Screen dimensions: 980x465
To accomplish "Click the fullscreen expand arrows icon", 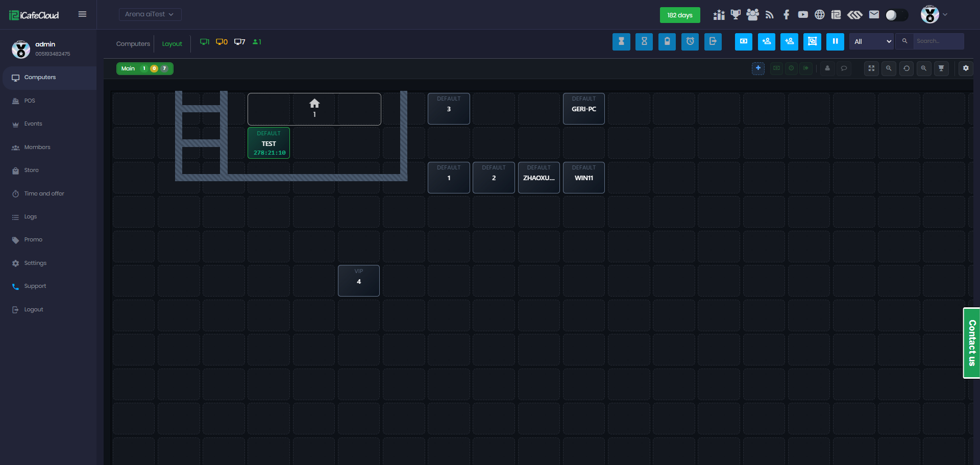I will coord(871,68).
